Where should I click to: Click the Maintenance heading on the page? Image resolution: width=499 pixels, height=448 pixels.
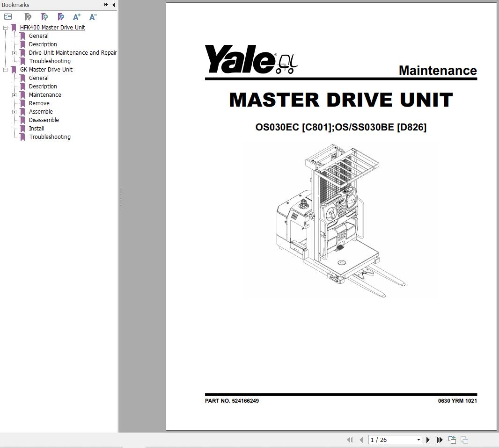(x=438, y=70)
